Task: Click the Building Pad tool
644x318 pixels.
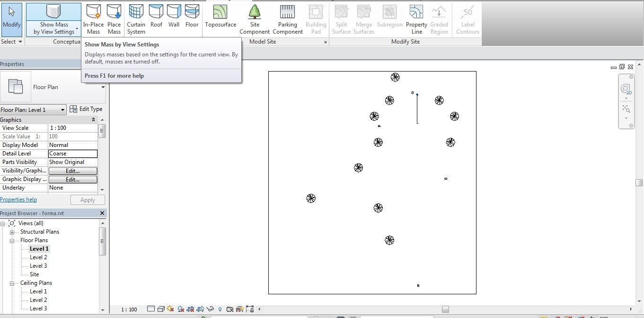Action: coord(316,19)
